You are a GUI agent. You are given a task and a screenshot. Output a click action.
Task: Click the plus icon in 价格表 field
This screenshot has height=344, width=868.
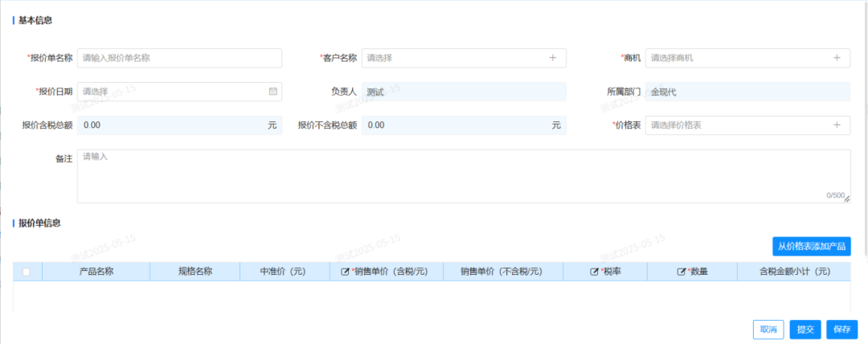click(837, 125)
